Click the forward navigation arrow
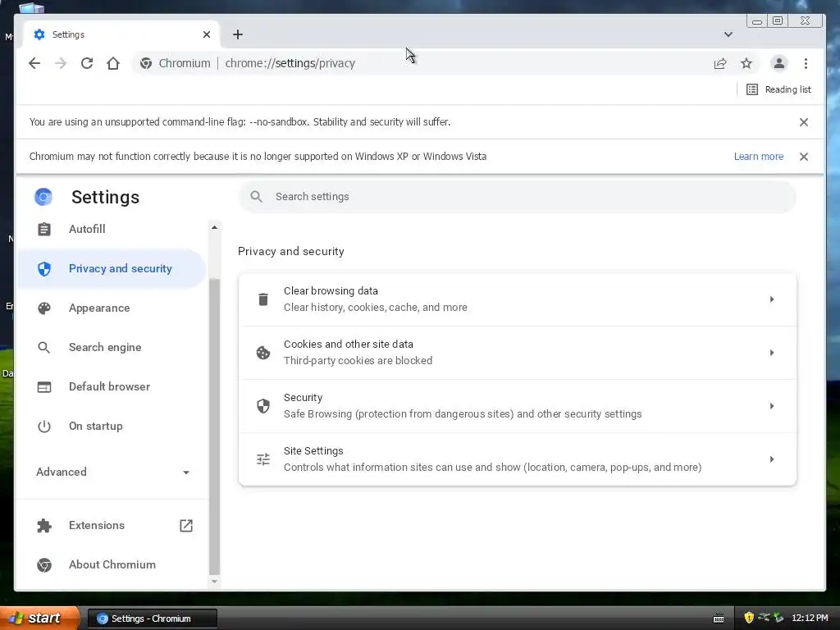This screenshot has width=840, height=630. click(61, 63)
